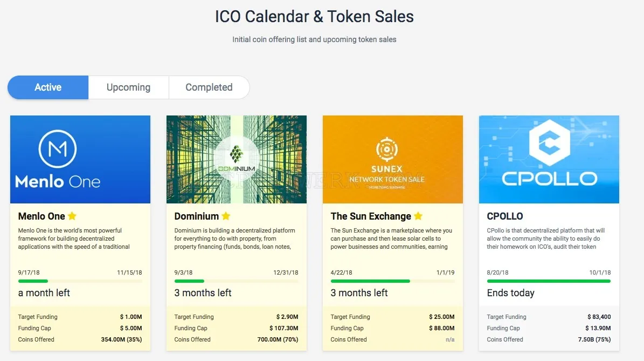This screenshot has height=361, width=644.
Task: Open The Sun Exchange title link
Action: [371, 216]
